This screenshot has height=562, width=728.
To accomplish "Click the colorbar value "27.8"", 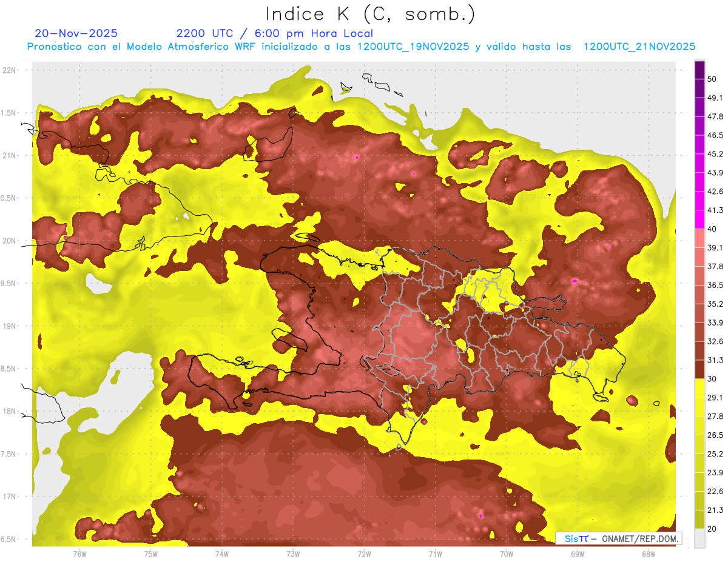I will pos(715,416).
